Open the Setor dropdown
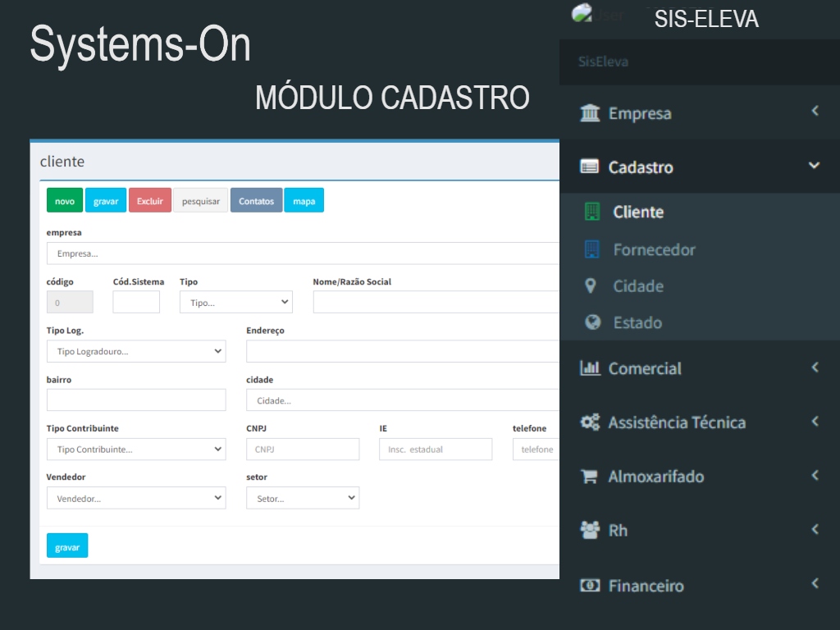The width and height of the screenshot is (840, 630). coord(303,498)
